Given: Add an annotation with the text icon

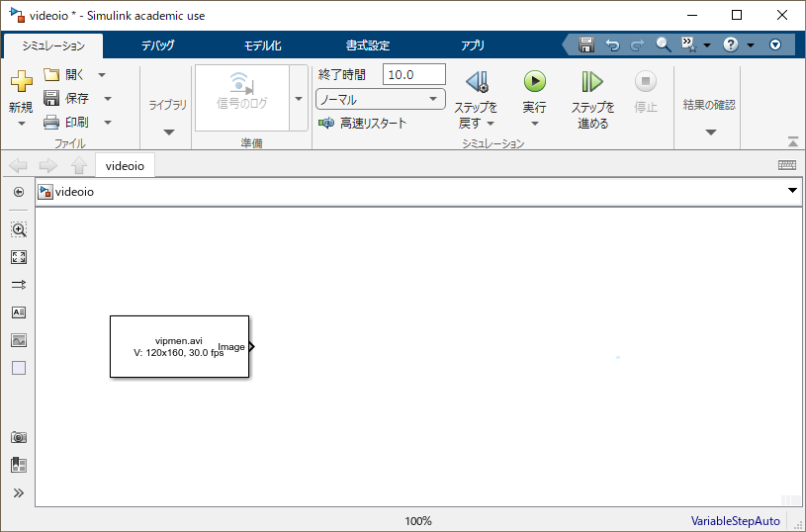Looking at the screenshot, I should (x=19, y=312).
